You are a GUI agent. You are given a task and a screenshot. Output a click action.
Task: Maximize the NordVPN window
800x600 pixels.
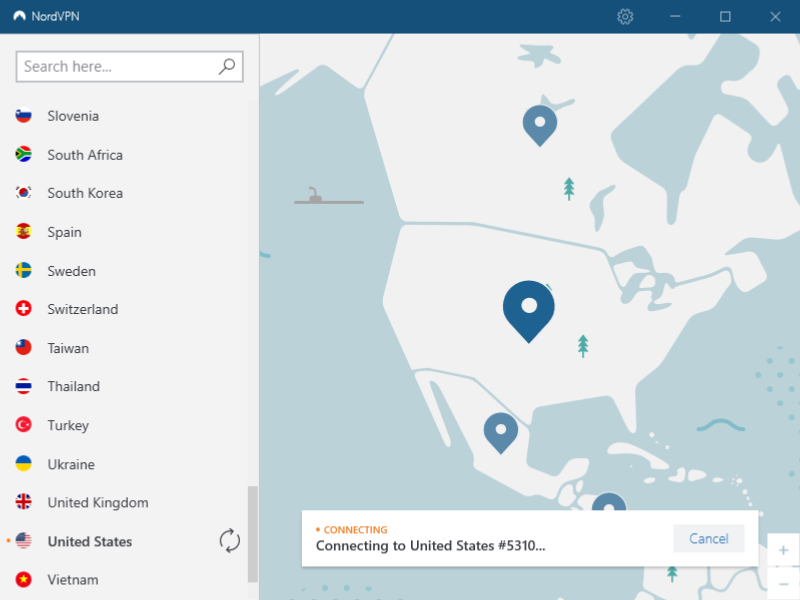tap(725, 16)
